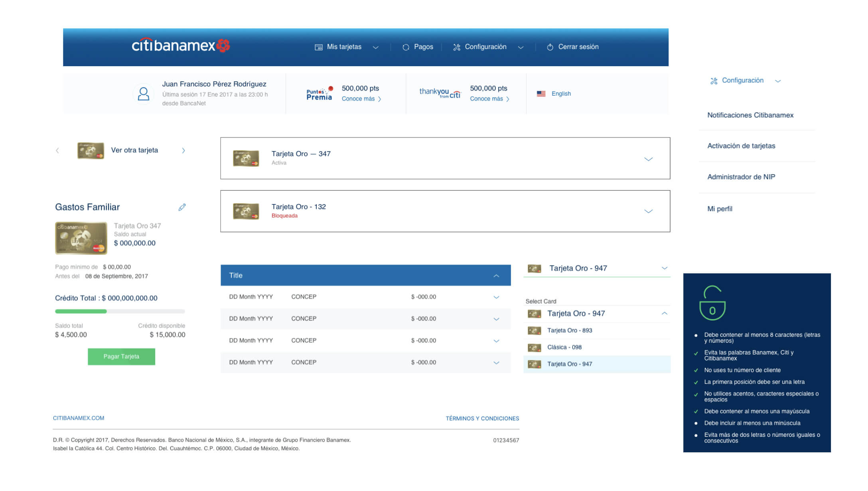Viewport: 868px width, 491px height.
Task: Open the Términos y Condiciones link
Action: [482, 418]
